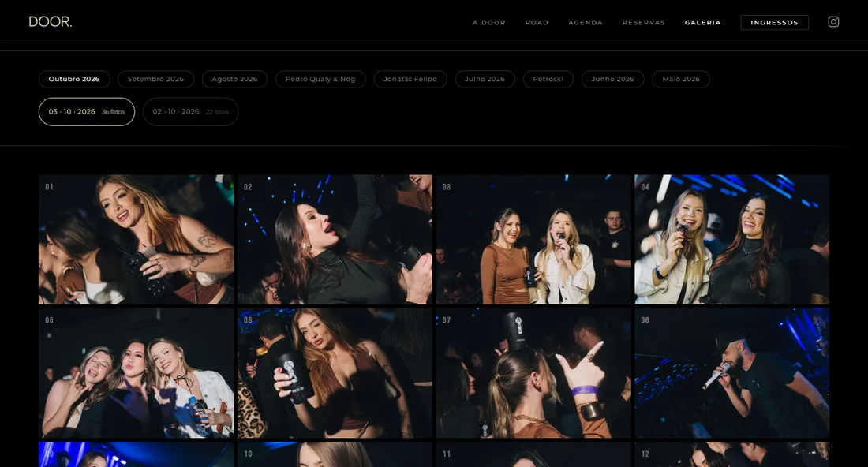Image resolution: width=868 pixels, height=467 pixels.
Task: Open photo 02 in the gallery
Action: click(335, 240)
